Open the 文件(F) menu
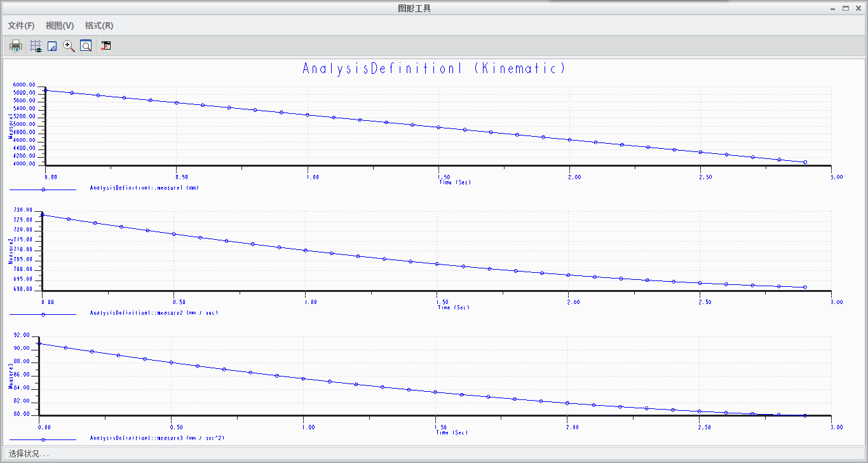This screenshot has width=868, height=463. [x=21, y=25]
